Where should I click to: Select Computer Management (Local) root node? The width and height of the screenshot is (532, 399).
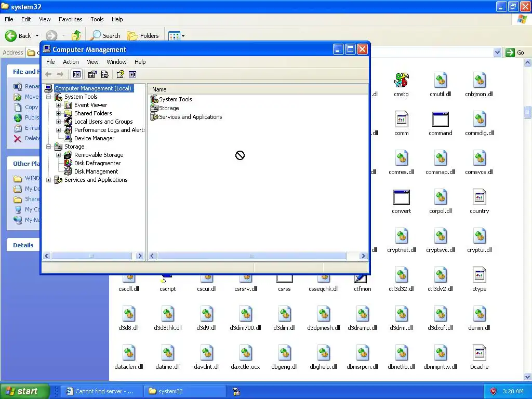(93, 88)
